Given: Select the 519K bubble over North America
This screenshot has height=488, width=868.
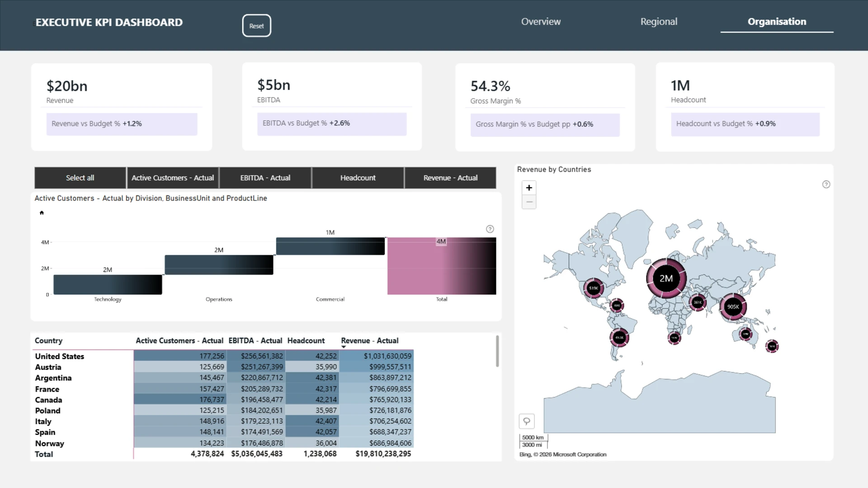Looking at the screenshot, I should (x=594, y=288).
